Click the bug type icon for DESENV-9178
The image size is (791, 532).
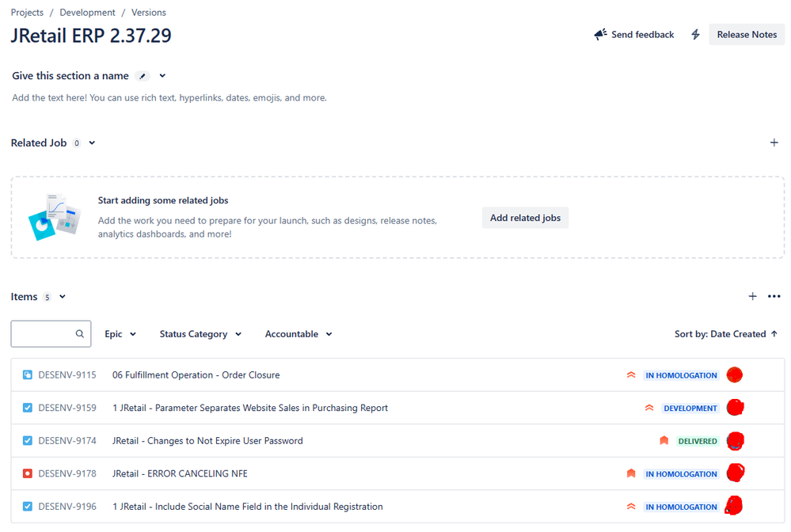tap(27, 473)
